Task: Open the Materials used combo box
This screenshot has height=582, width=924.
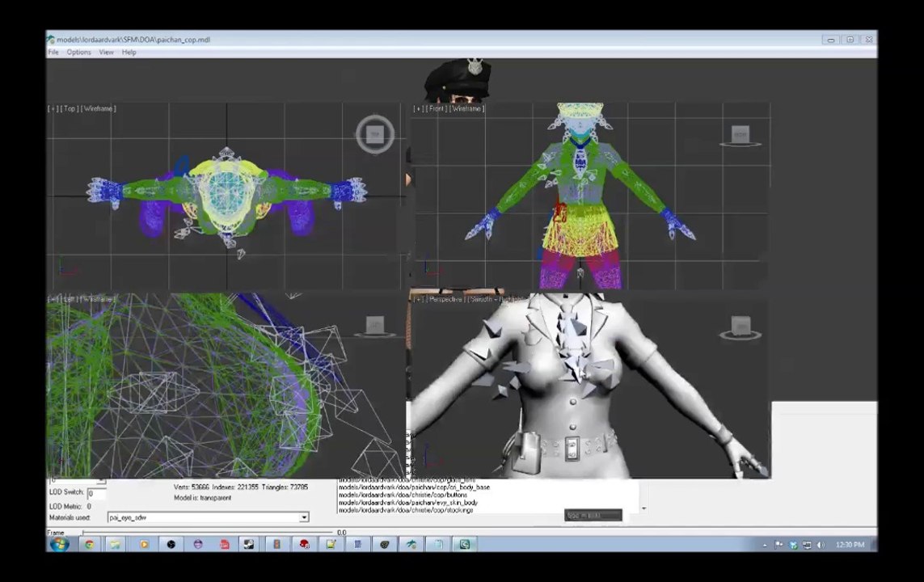Action: 208,517
